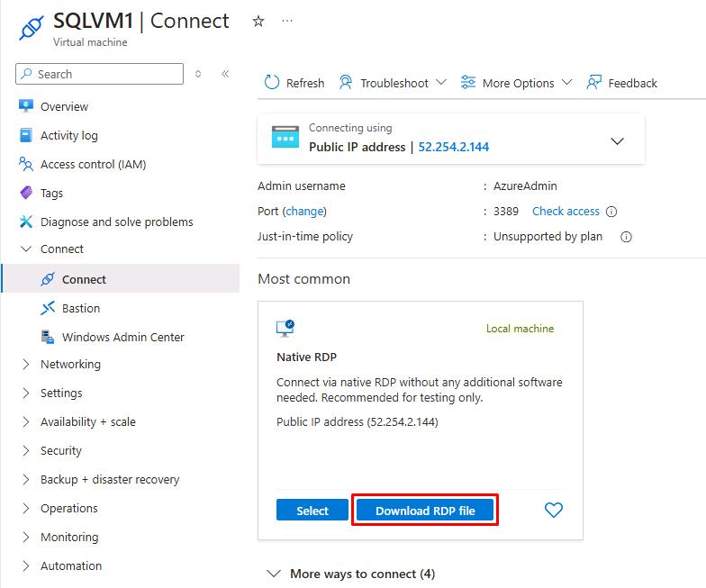
Task: Select the highlighted Connect sub-item
Action: (121, 279)
